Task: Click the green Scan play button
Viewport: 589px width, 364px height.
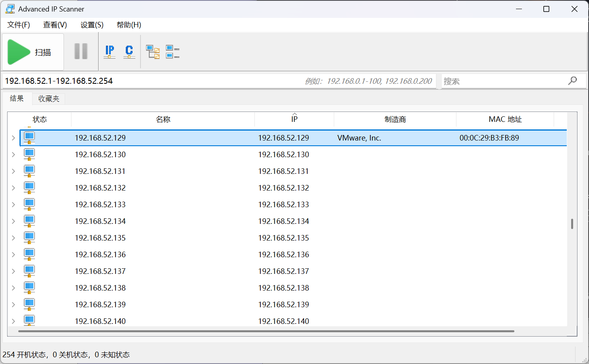Action: [x=19, y=52]
